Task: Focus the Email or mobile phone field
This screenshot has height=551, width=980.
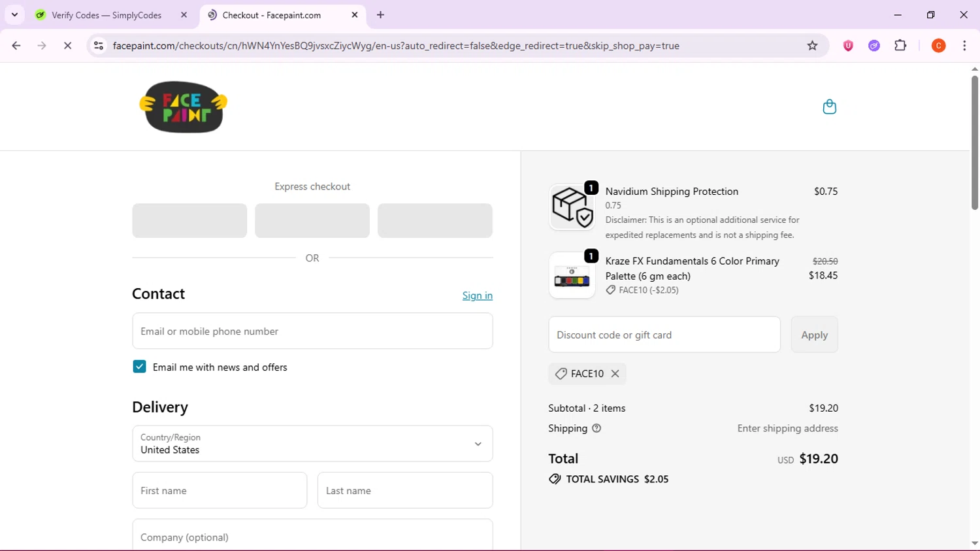Action: point(312,331)
